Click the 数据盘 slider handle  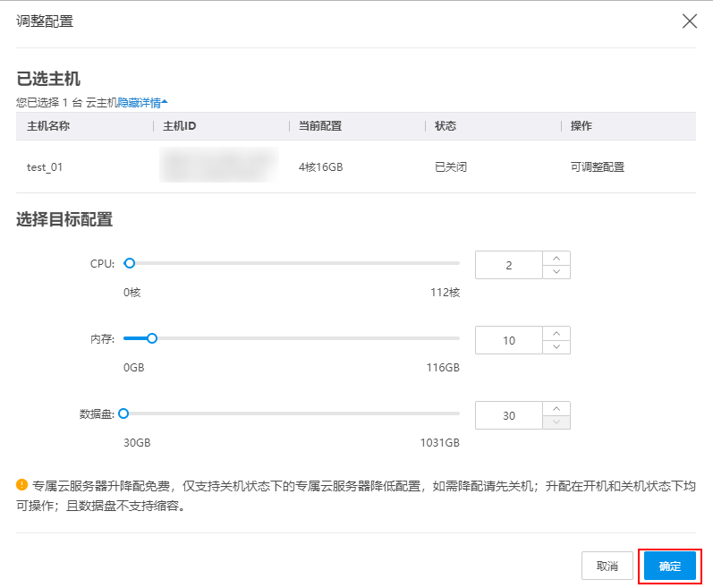(x=123, y=413)
